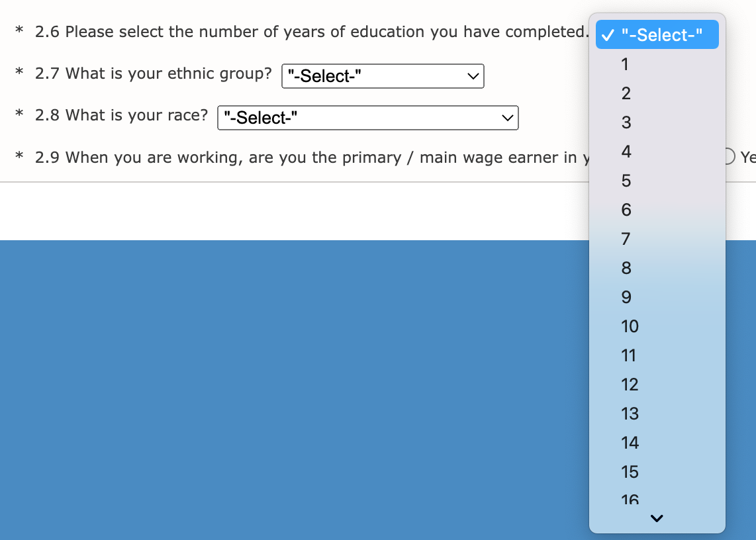Choose 2 in the education years list
This screenshot has width=756, height=540.
click(626, 93)
